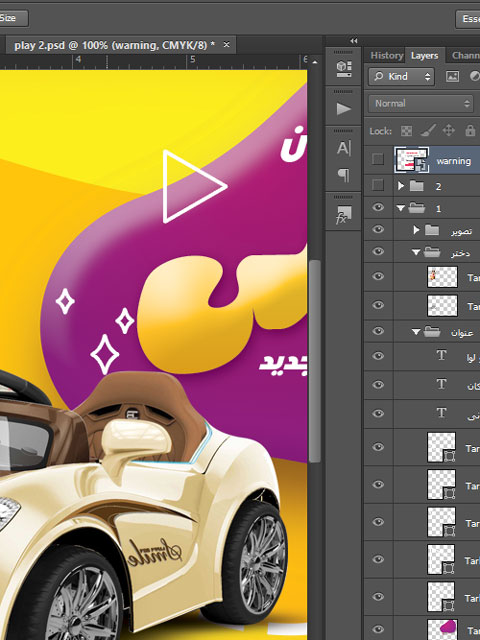Filter layers by adjustment layers icon

click(475, 76)
